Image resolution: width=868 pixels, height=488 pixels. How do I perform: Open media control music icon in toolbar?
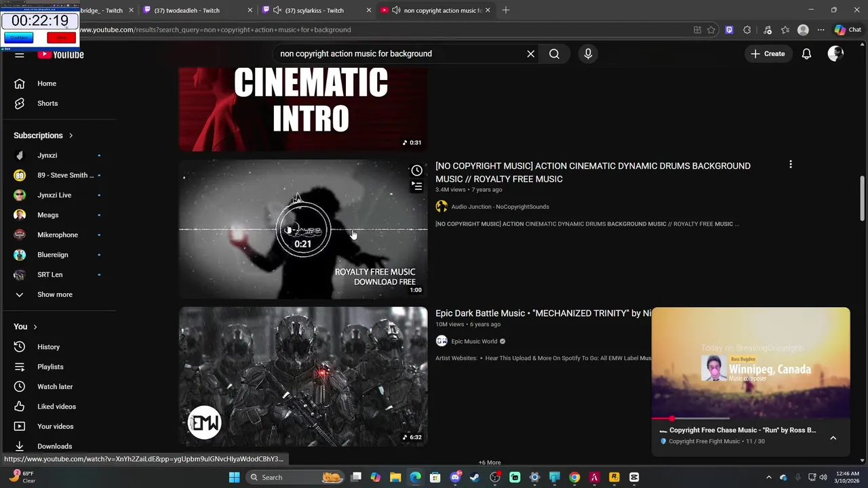[767, 30]
